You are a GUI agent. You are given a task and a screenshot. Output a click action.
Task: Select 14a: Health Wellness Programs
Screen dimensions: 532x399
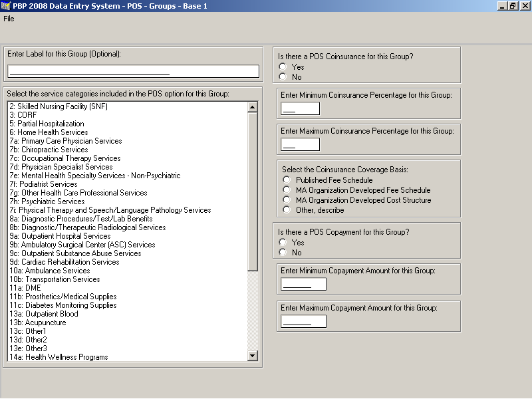pos(128,357)
